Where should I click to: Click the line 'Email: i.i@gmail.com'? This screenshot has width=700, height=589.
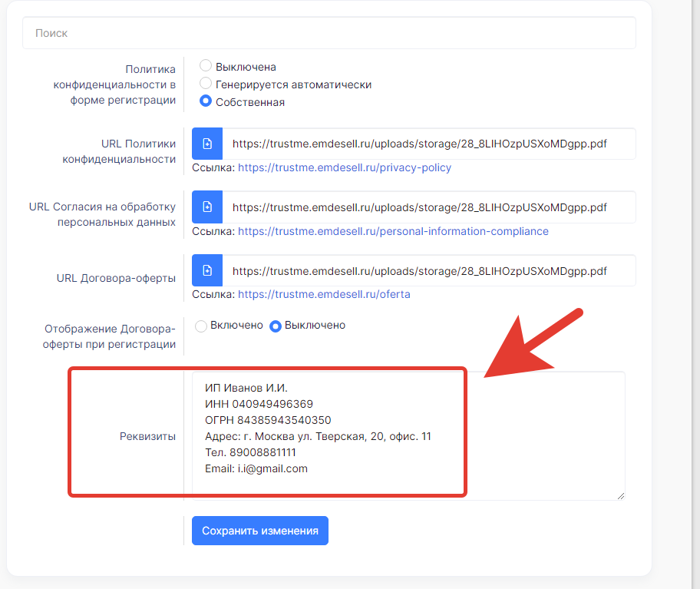click(x=256, y=468)
